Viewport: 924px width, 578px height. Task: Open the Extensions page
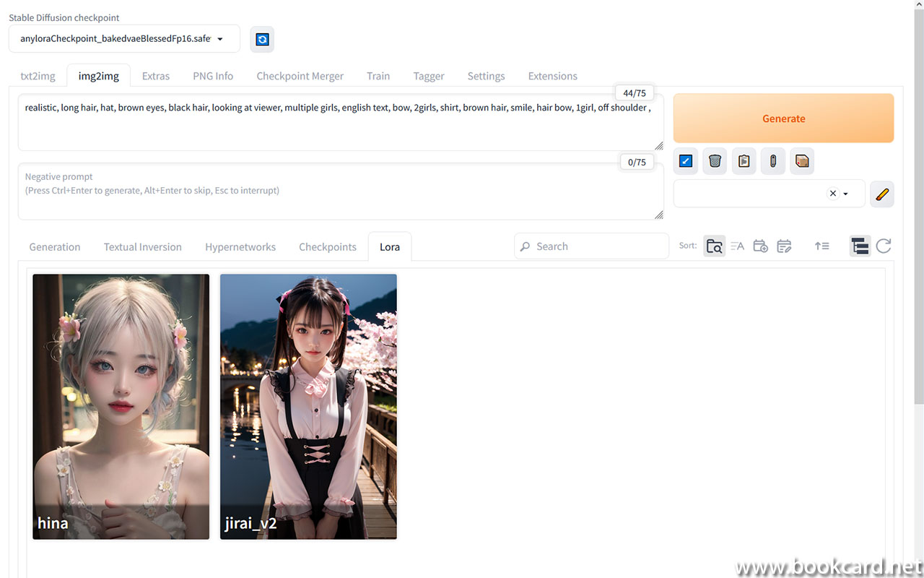(552, 75)
